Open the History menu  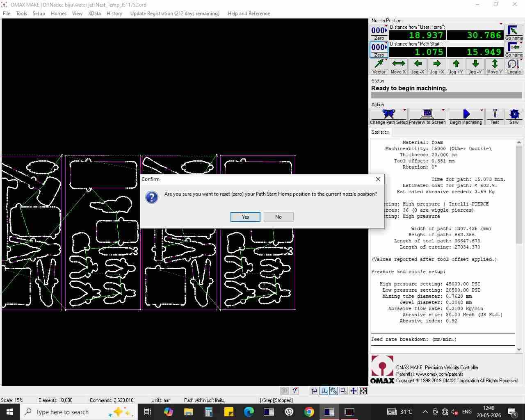pyautogui.click(x=114, y=14)
